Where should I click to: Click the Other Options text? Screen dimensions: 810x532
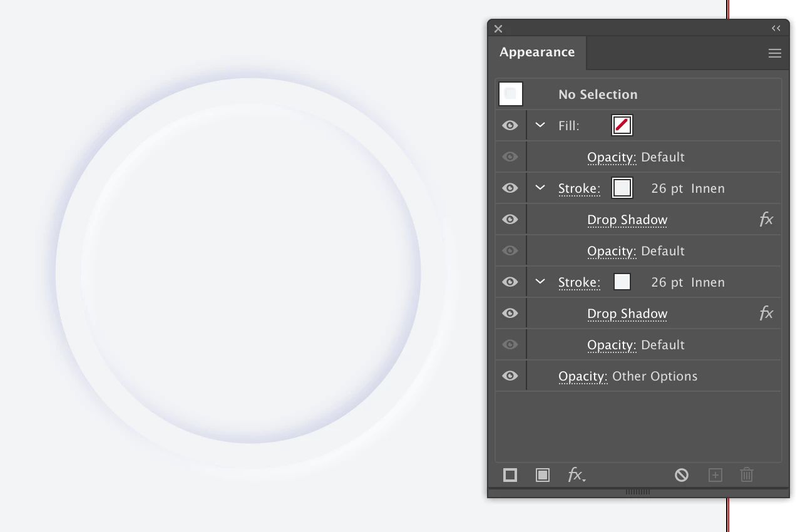coord(655,376)
